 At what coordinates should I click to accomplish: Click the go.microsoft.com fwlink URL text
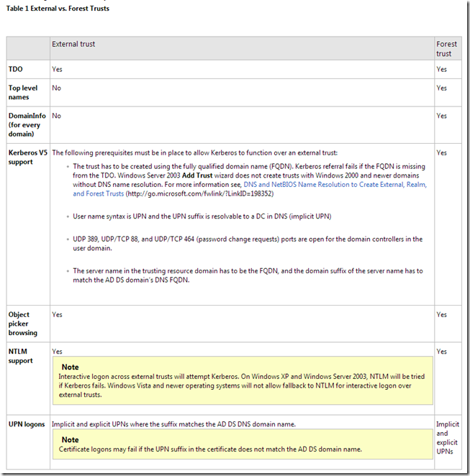point(199,193)
